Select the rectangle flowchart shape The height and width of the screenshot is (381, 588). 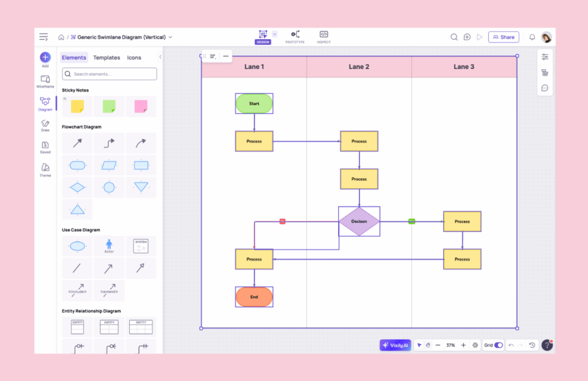point(141,165)
